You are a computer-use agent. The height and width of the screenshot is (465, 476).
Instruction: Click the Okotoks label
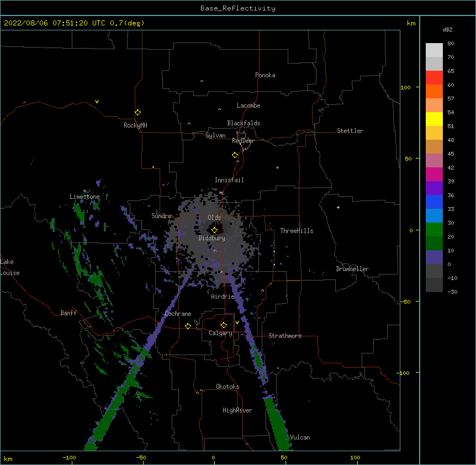[228, 387]
